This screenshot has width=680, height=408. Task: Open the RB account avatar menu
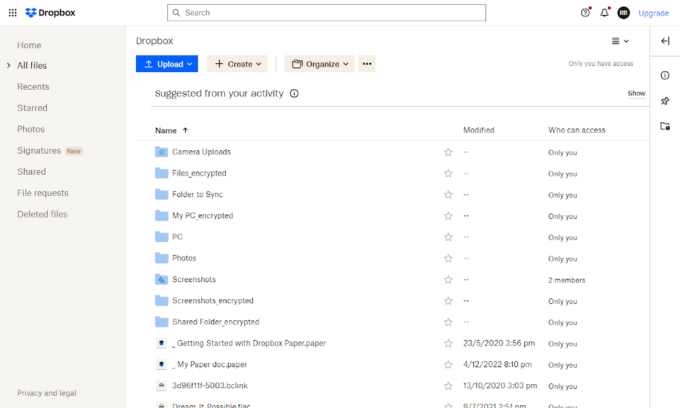pos(624,13)
